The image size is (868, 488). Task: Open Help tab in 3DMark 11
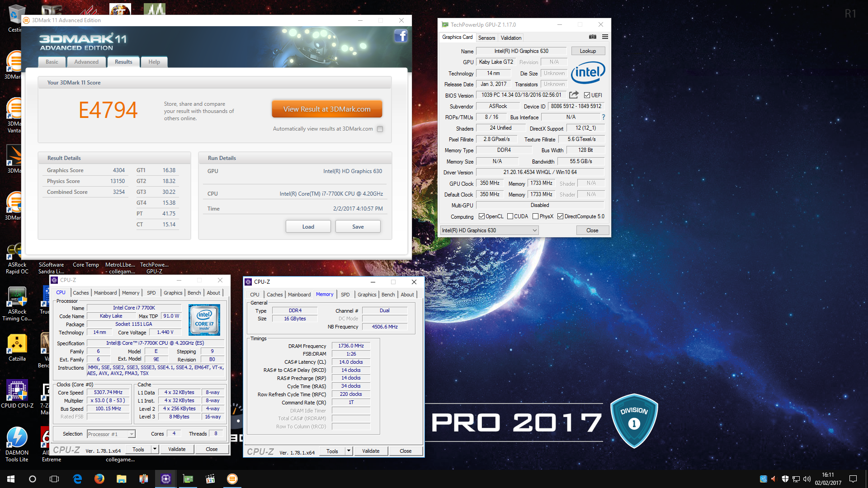click(x=154, y=62)
